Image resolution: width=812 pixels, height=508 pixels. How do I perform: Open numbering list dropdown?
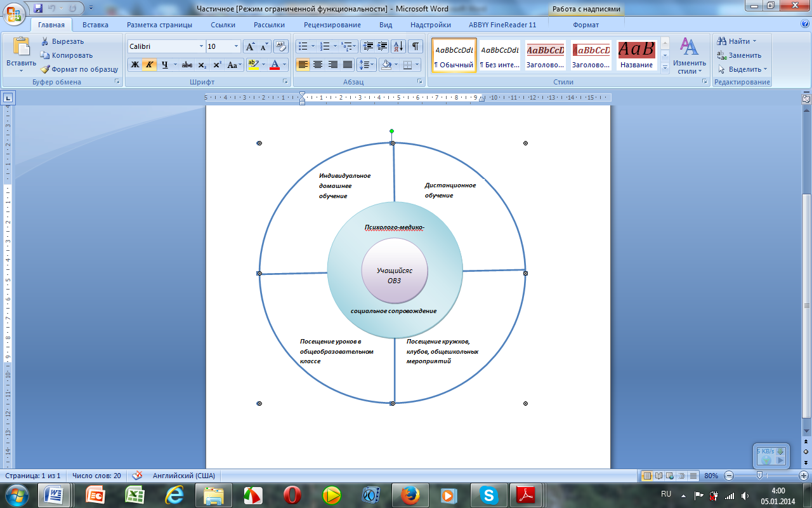tap(334, 46)
